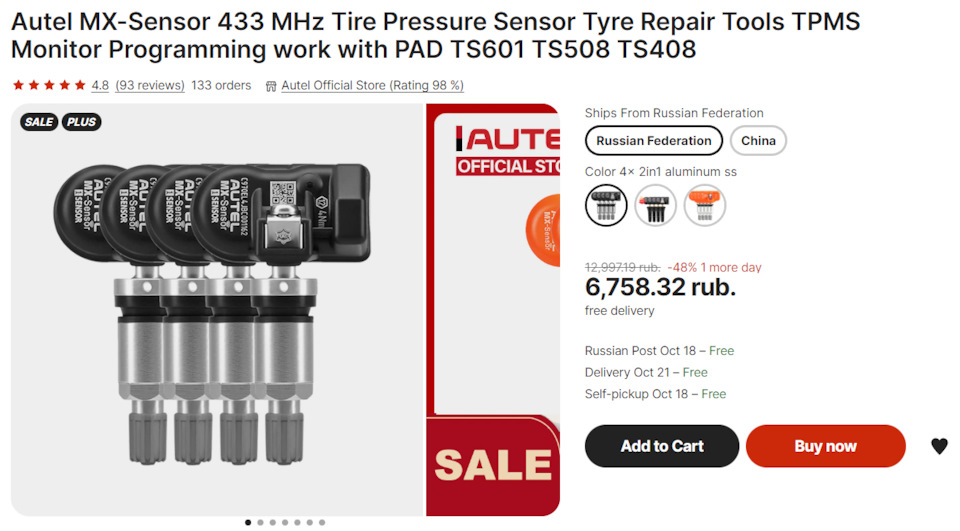Click the store icon beside Autel Official Store
This screenshot has height=531, width=960.
271,86
